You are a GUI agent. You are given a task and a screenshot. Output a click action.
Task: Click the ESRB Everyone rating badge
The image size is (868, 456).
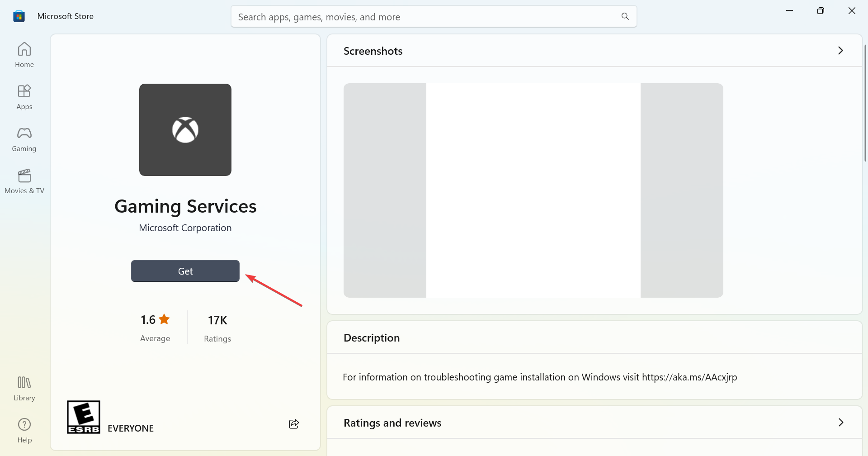pyautogui.click(x=83, y=417)
